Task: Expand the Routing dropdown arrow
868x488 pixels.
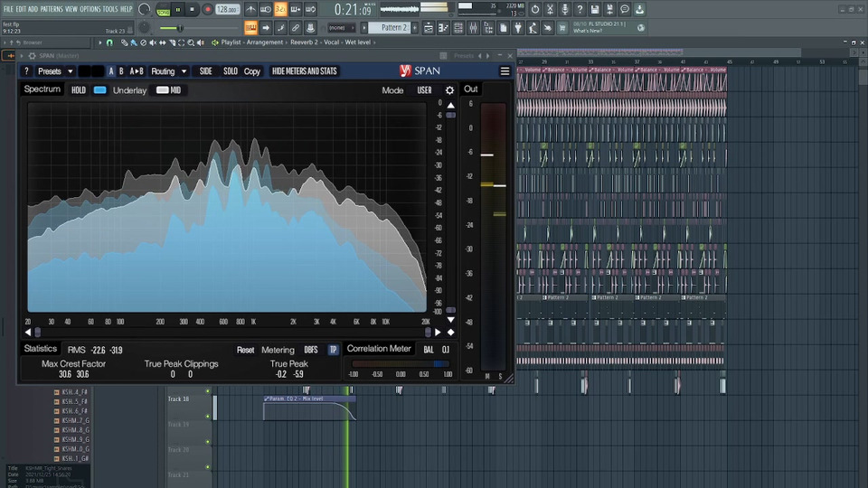Action: [x=184, y=70]
